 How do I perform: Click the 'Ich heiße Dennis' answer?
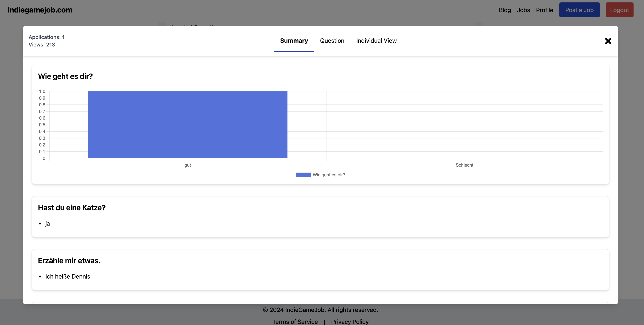coord(67,276)
